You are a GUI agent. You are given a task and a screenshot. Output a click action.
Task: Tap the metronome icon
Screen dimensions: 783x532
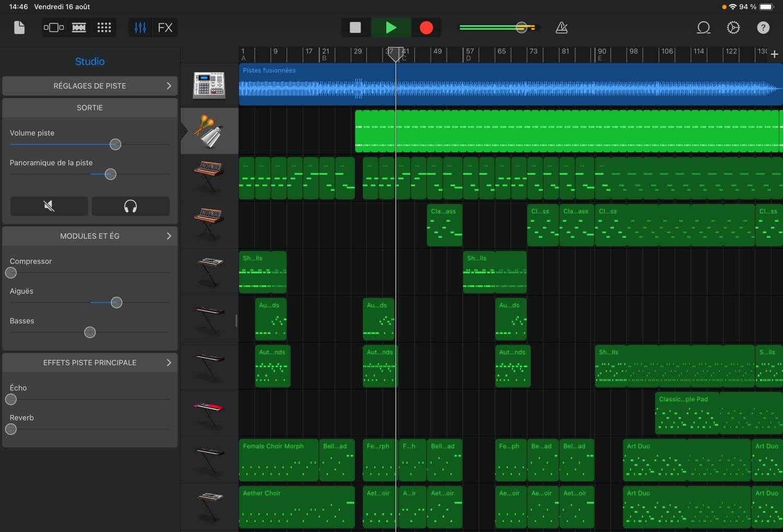[561, 27]
